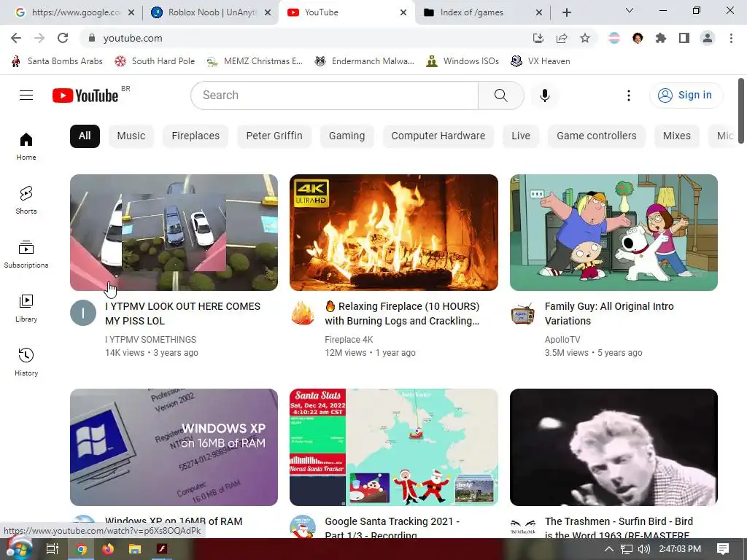Select the Gaming filter chip
Viewport: 747px width, 560px height.
click(x=347, y=136)
